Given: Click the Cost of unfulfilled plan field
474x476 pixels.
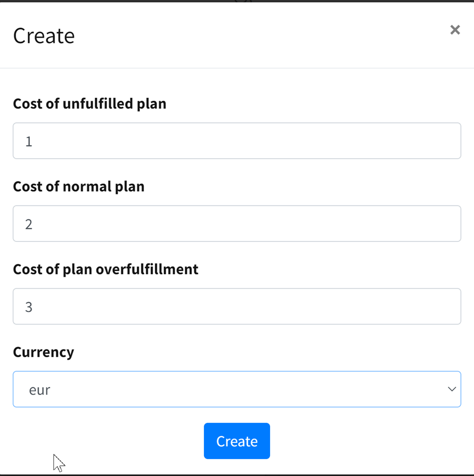Looking at the screenshot, I should 237,141.
